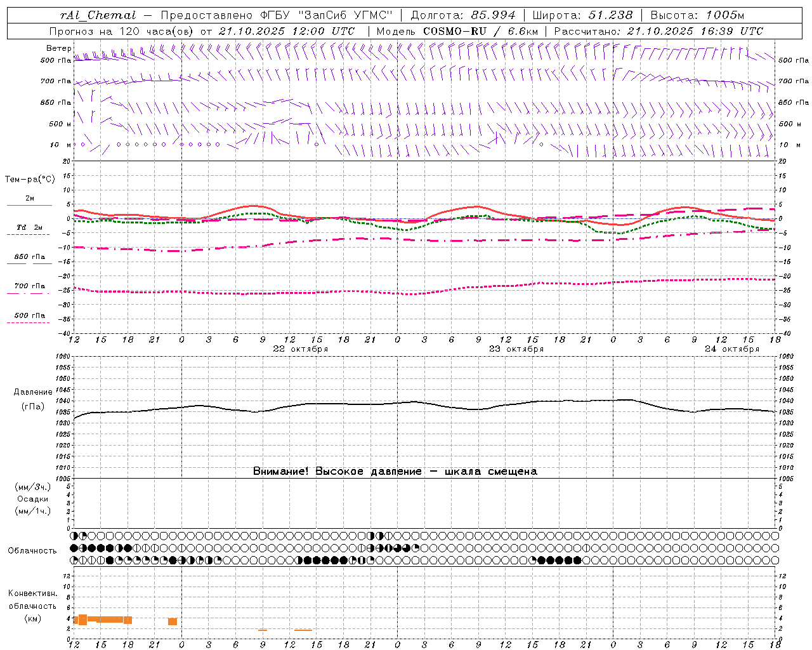Select the '850 гПа' temperature legend entry
The image size is (812, 650).
pos(30,257)
